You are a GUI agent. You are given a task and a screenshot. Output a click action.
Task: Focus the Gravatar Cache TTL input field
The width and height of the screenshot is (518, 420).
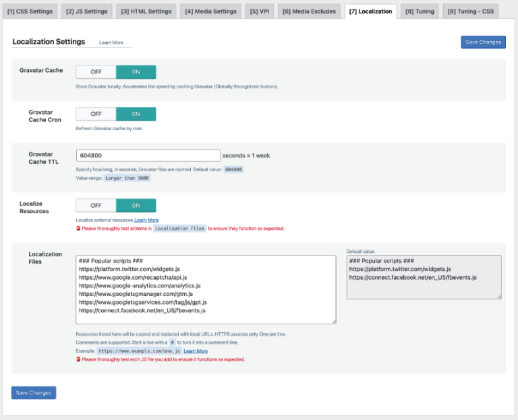(x=148, y=156)
